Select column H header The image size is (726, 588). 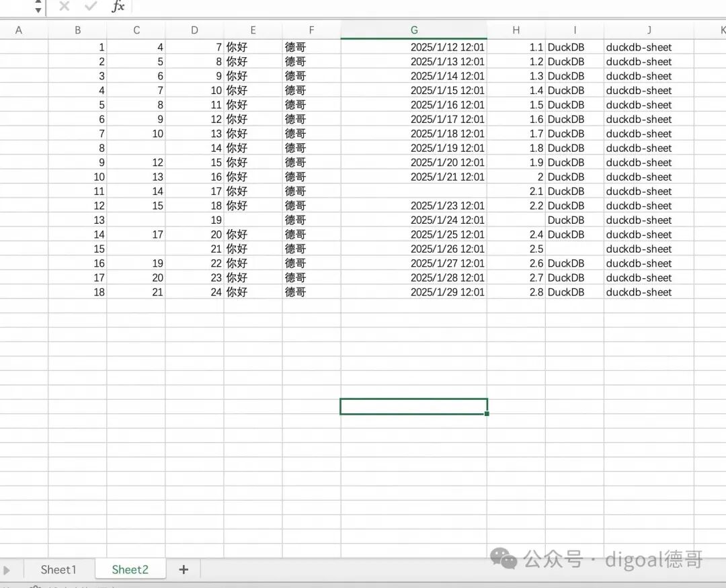pyautogui.click(x=516, y=30)
